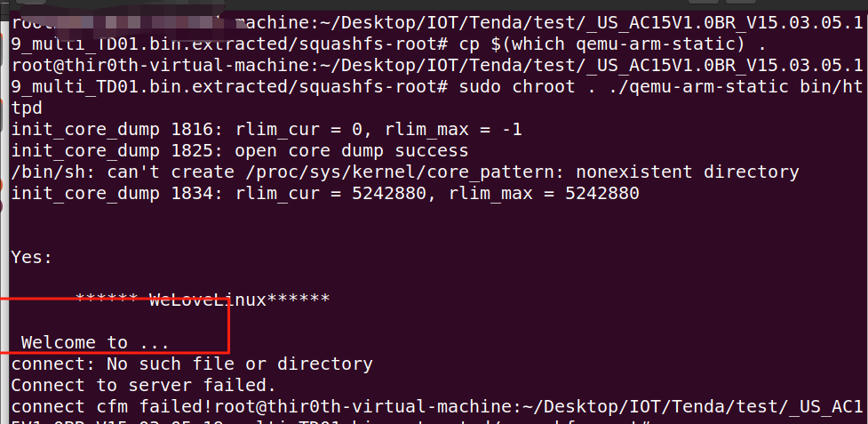The height and width of the screenshot is (424, 868).
Task: Click the "init_core_dump 1834" line label
Action: tap(112, 193)
